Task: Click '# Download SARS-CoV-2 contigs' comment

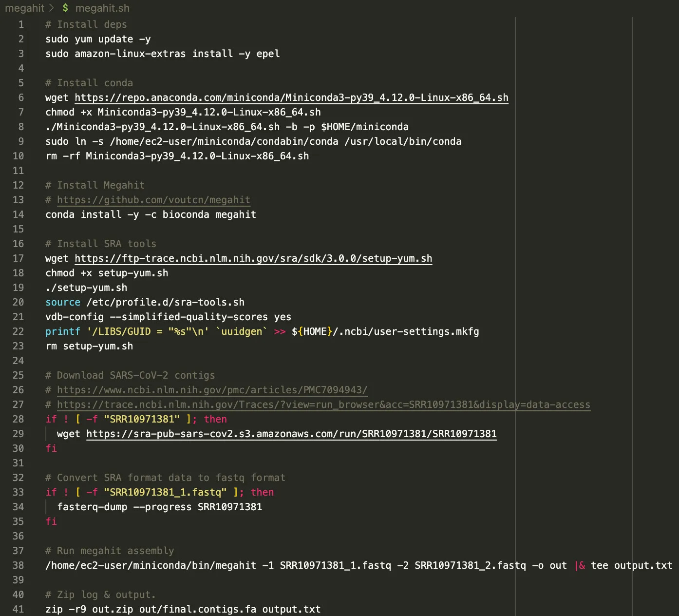Action: [x=130, y=375]
